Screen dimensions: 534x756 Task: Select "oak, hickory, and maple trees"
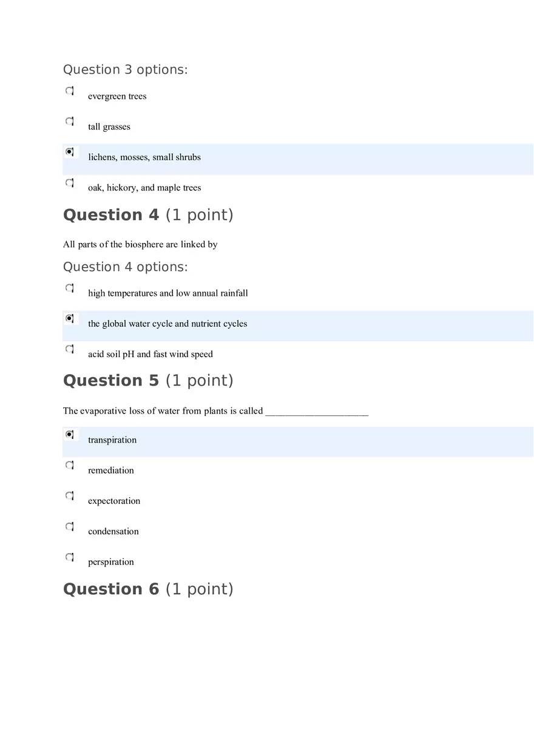click(69, 182)
